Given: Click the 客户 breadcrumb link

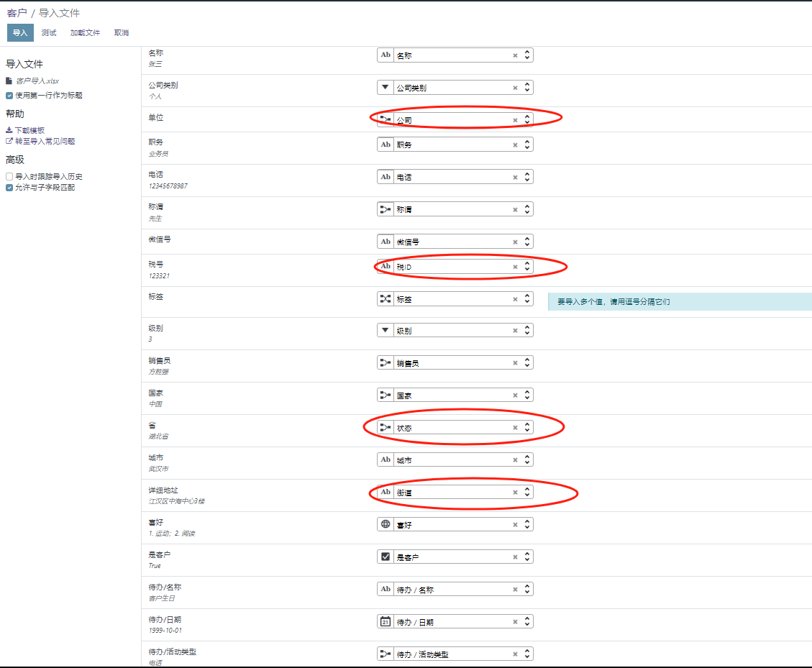Looking at the screenshot, I should tap(17, 13).
